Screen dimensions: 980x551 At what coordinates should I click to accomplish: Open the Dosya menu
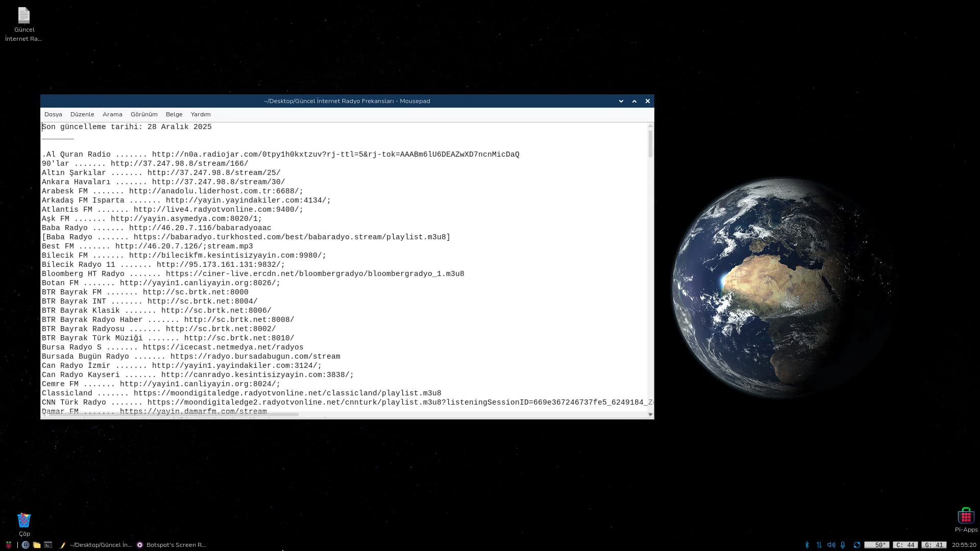[x=53, y=114]
